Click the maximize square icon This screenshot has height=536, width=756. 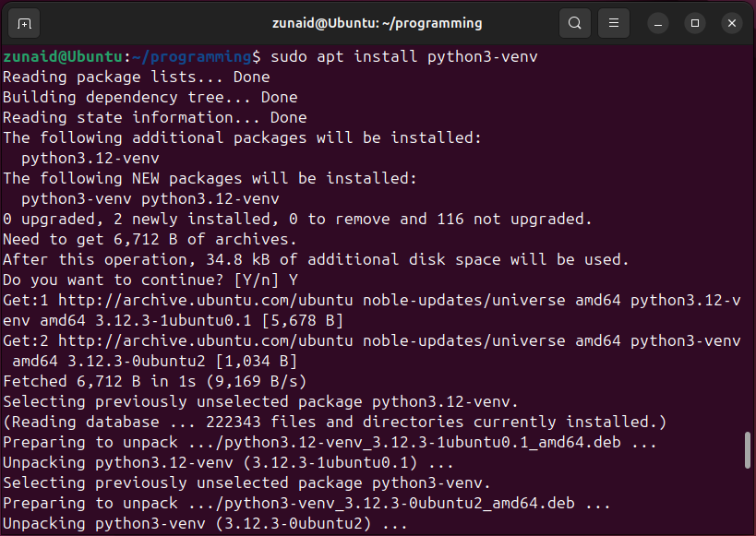click(693, 23)
